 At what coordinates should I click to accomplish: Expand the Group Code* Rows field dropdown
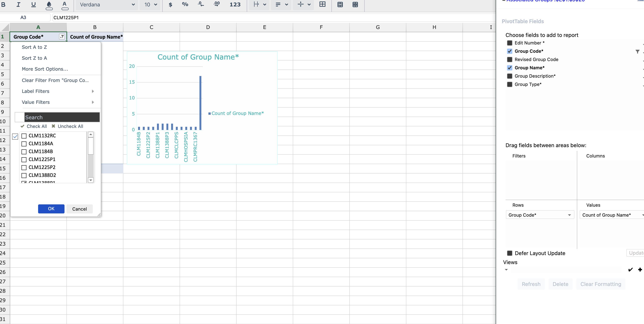click(569, 215)
